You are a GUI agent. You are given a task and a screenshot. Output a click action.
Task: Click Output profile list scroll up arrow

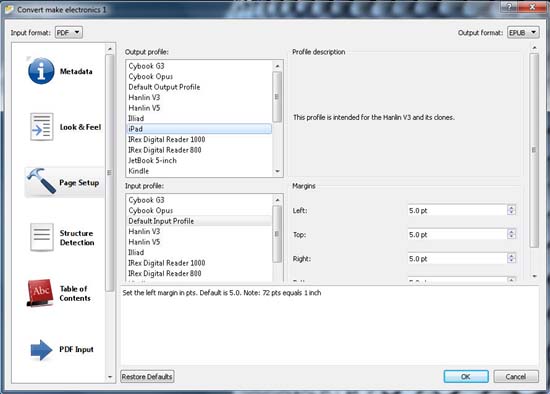(277, 66)
